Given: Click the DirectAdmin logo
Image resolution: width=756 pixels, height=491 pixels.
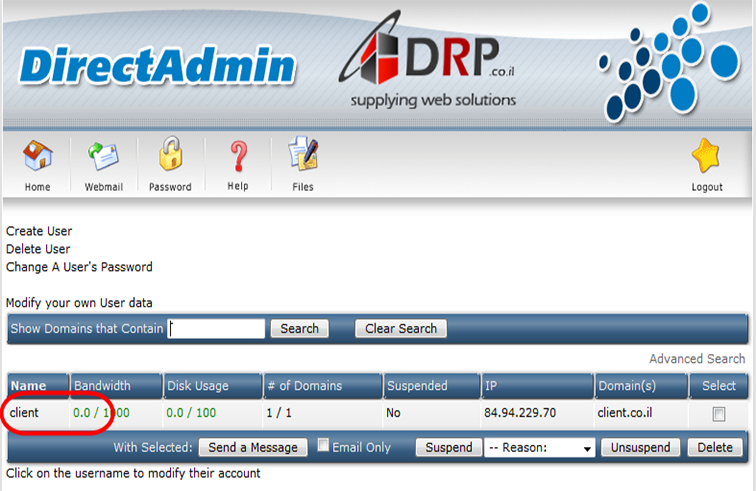Looking at the screenshot, I should tap(157, 66).
